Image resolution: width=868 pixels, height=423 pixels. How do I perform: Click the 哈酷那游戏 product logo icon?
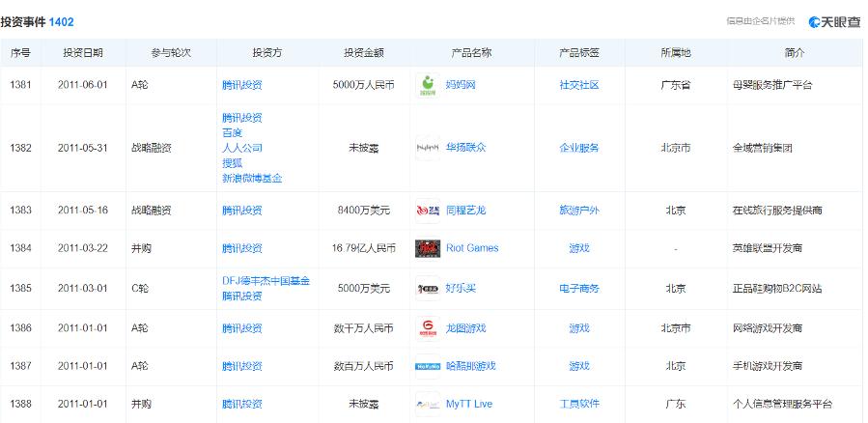[x=428, y=366]
